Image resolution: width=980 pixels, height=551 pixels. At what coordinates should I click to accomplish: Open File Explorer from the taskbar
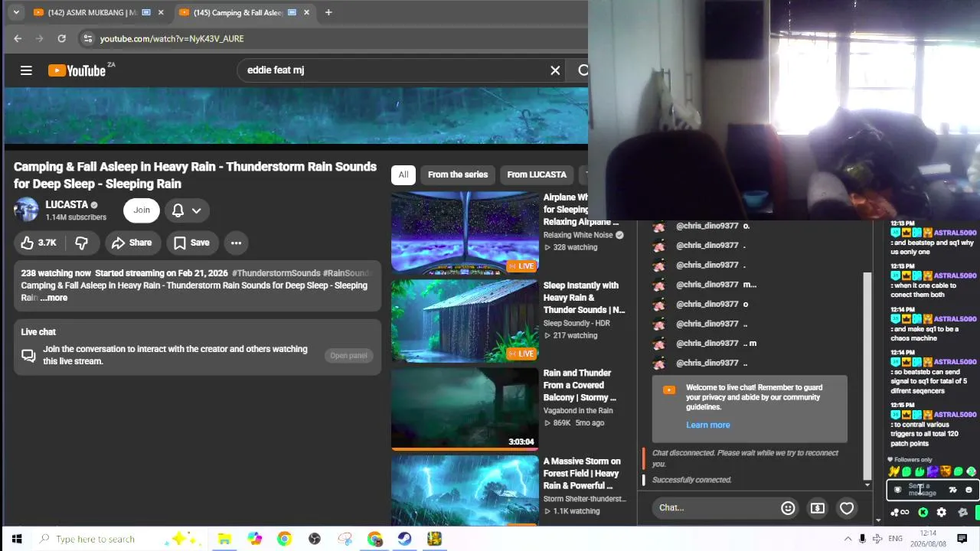tap(224, 539)
